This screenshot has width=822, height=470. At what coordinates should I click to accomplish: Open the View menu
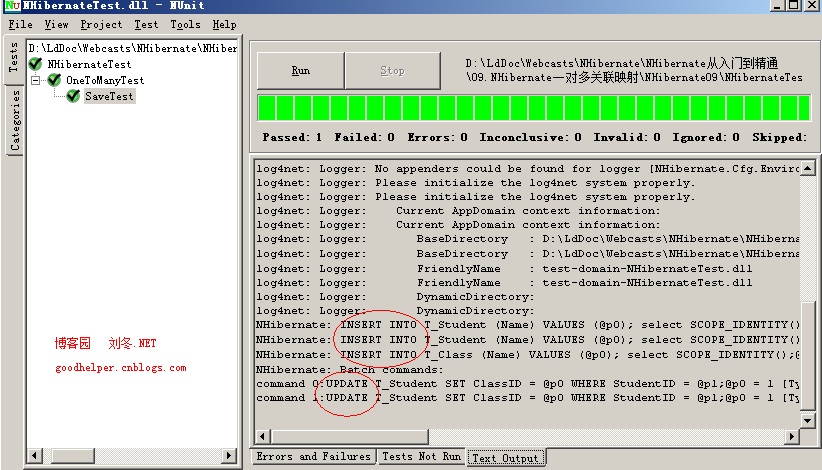point(56,25)
